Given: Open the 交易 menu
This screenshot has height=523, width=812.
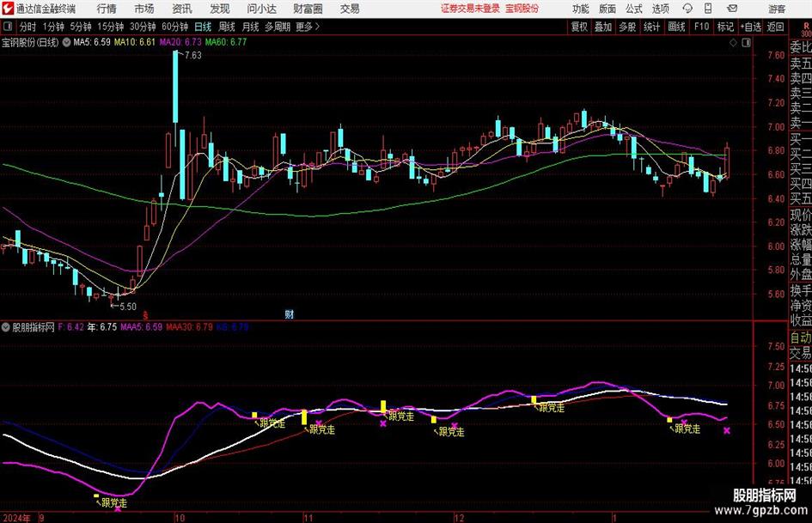Looking at the screenshot, I should (350, 9).
